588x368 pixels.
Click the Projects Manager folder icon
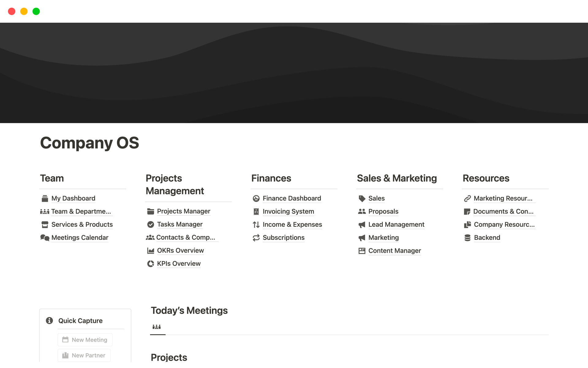coord(150,211)
